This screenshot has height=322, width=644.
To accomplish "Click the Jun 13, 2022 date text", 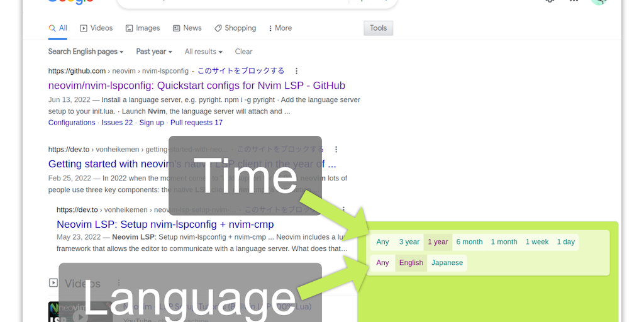I will click(70, 100).
